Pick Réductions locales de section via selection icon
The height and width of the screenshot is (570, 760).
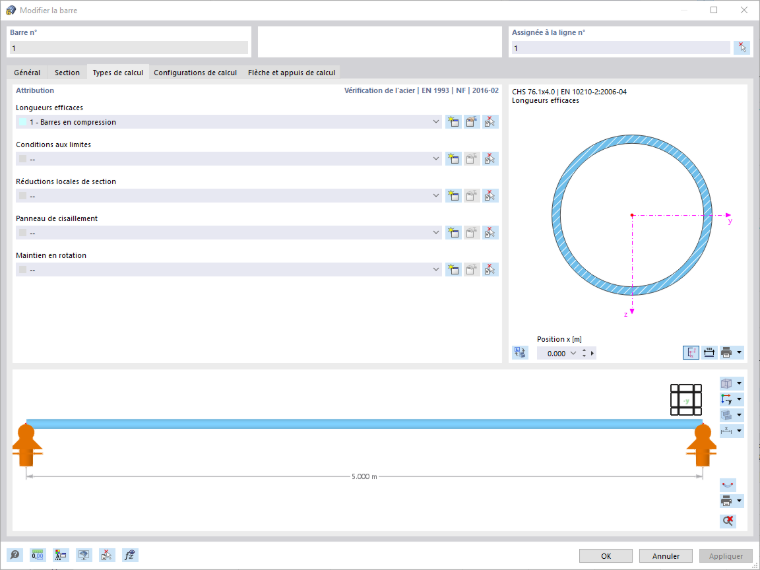[x=491, y=196]
